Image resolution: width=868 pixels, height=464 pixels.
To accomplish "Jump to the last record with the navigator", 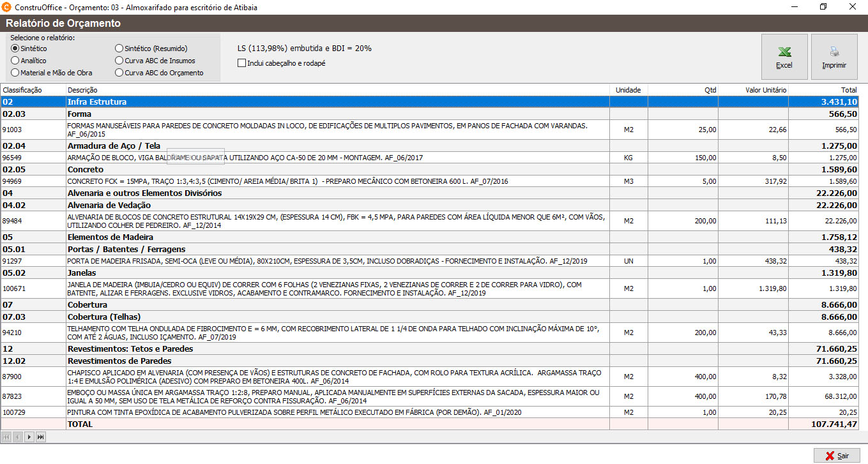I will tap(41, 437).
